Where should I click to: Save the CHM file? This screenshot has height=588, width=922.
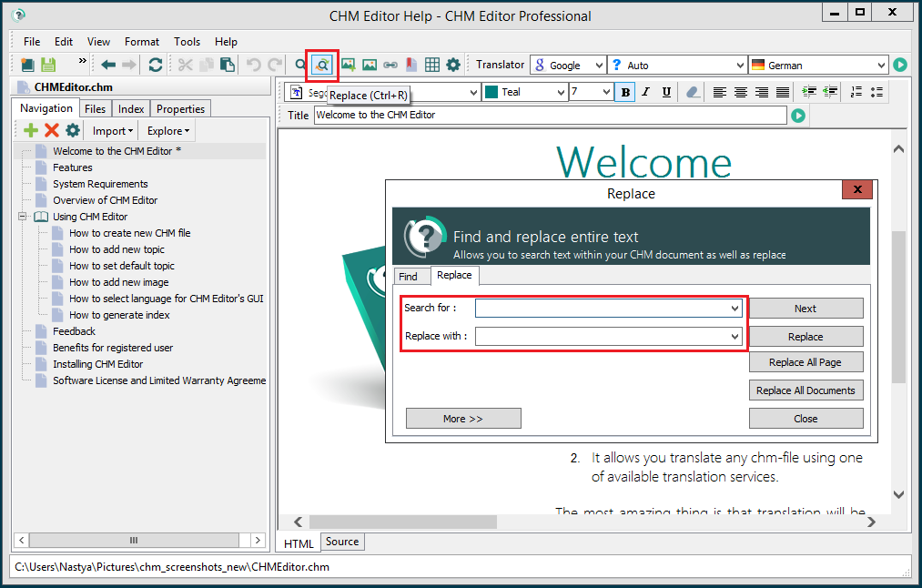tap(47, 65)
